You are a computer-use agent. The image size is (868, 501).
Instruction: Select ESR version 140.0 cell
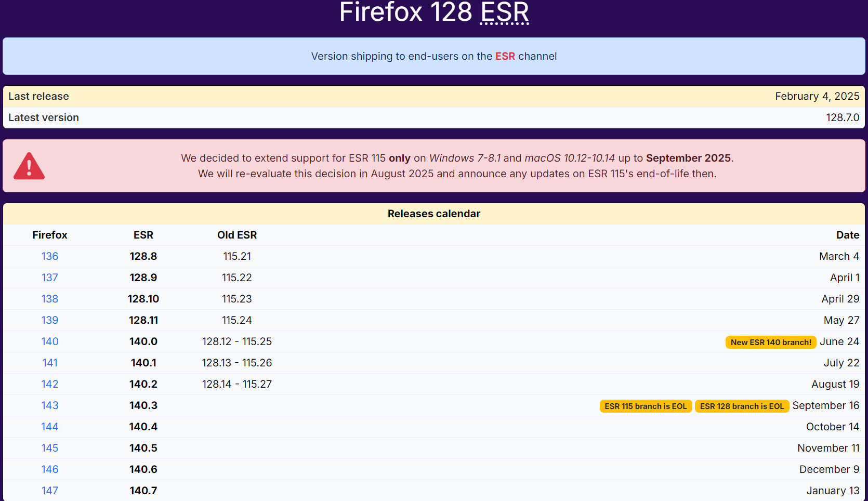tap(143, 341)
